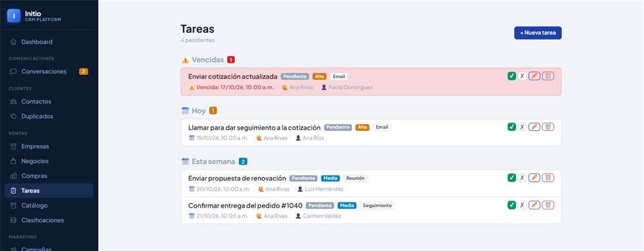Navigate to Empresas
Viewport: 644px width, 251px height.
tap(49, 146)
